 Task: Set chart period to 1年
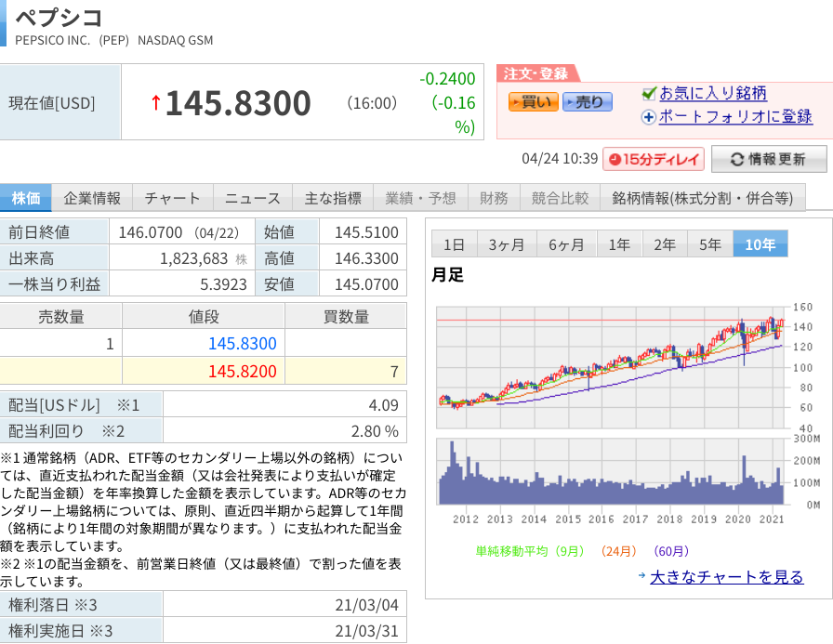pos(619,244)
